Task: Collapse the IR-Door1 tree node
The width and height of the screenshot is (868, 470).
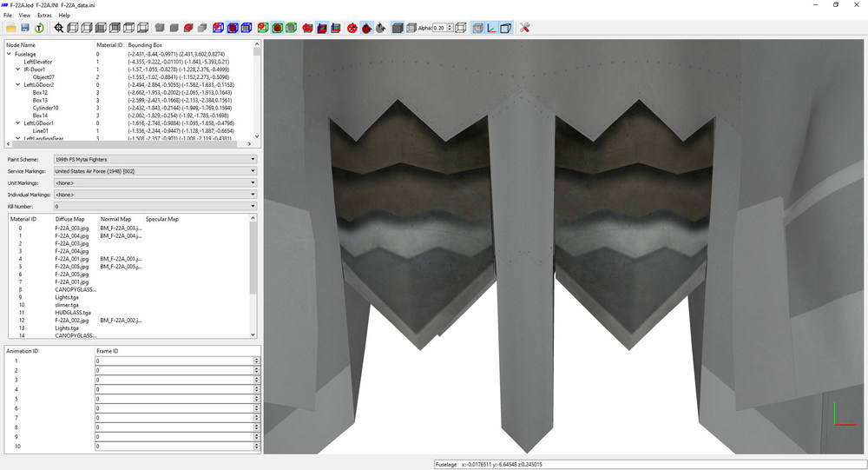Action: click(17, 70)
